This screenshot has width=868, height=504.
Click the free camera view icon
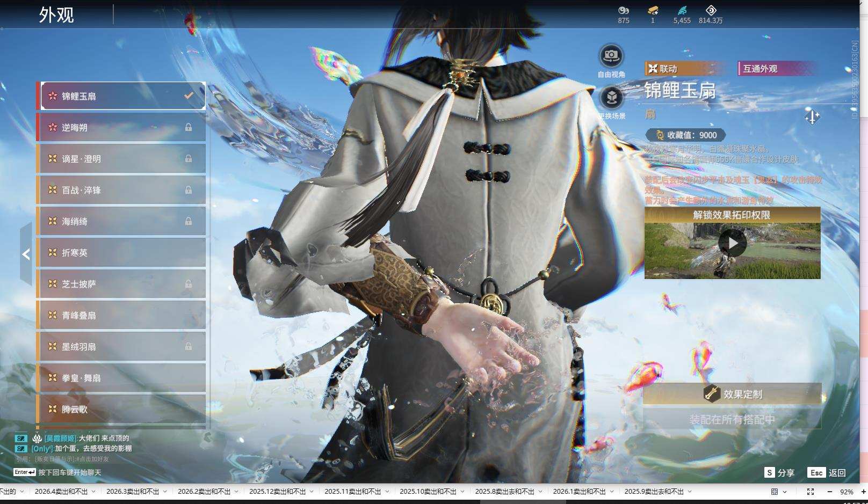611,55
